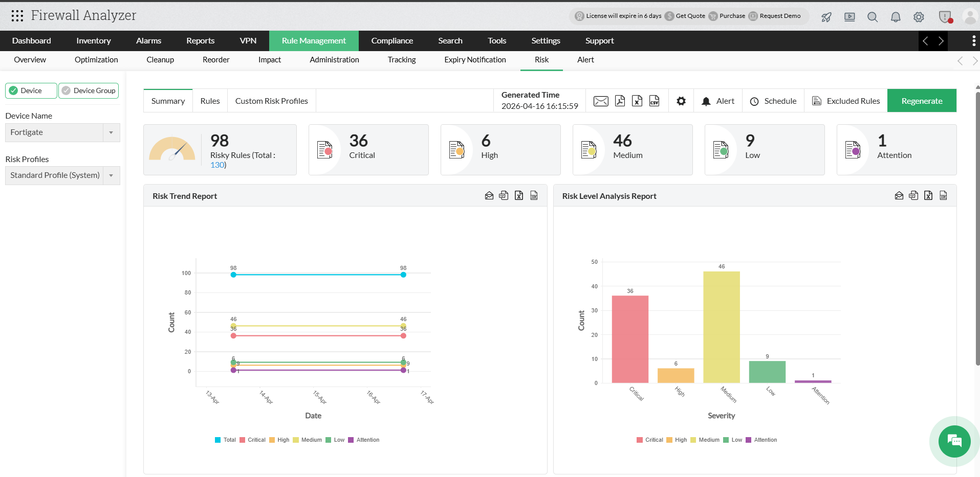This screenshot has height=477, width=980.
Task: Toggle Attention series in trend legend
Action: [364, 440]
